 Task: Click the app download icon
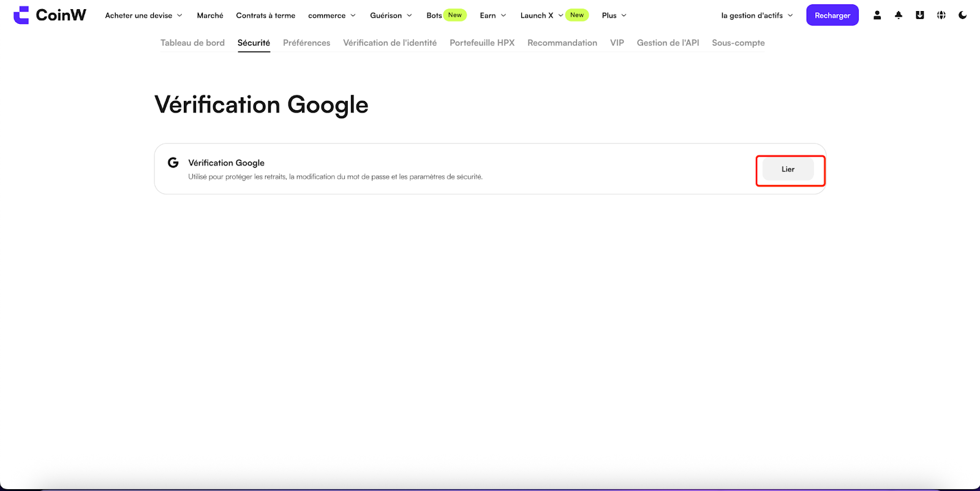tap(920, 15)
